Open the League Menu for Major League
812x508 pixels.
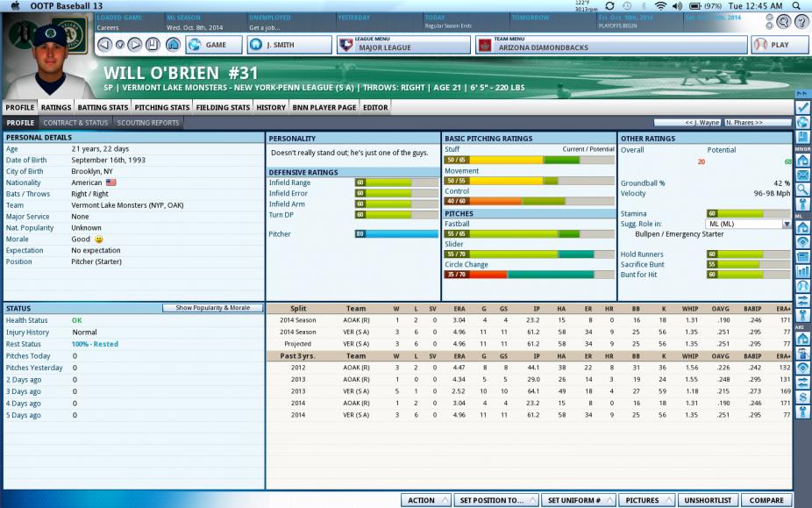(x=403, y=45)
